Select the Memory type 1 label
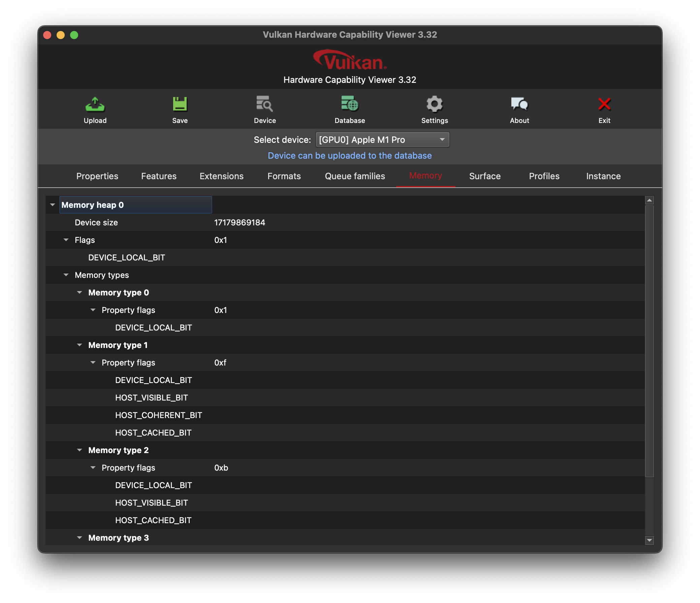The width and height of the screenshot is (700, 603). [x=118, y=345]
